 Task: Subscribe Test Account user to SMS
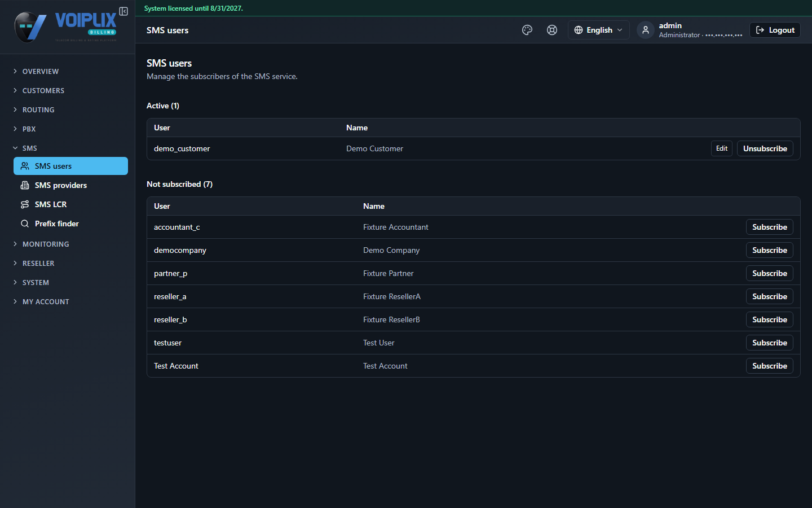tap(770, 366)
